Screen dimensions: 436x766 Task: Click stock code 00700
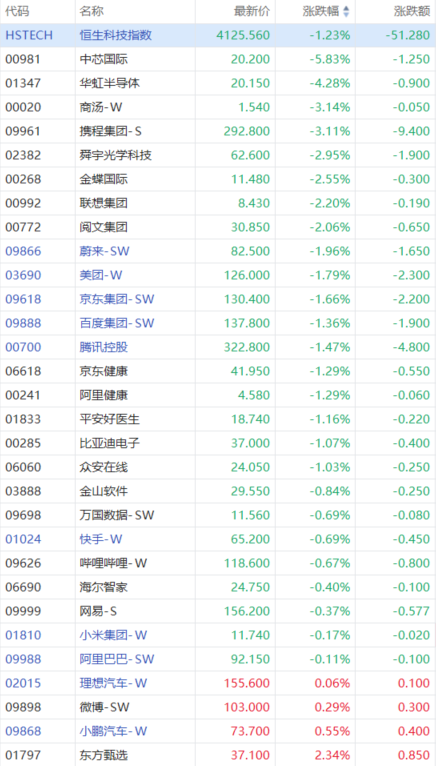pos(23,347)
